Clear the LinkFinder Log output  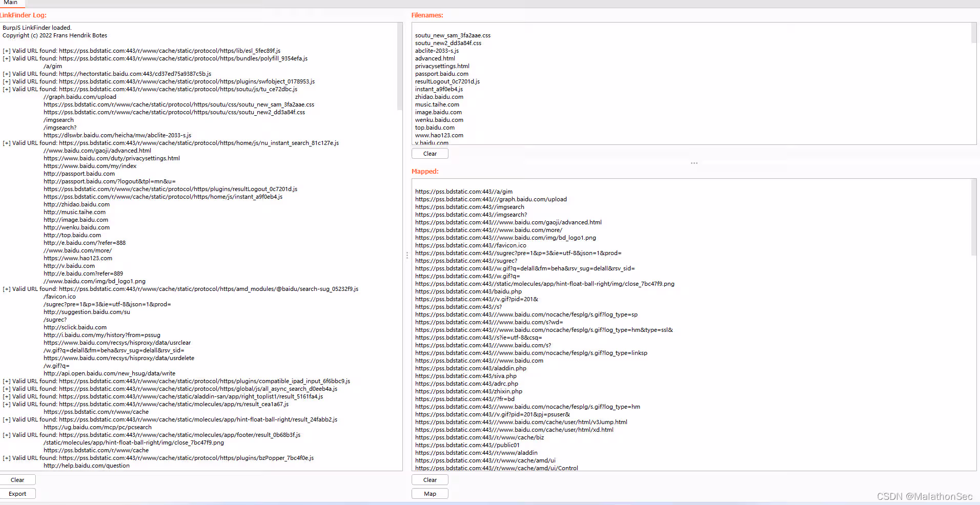point(17,480)
